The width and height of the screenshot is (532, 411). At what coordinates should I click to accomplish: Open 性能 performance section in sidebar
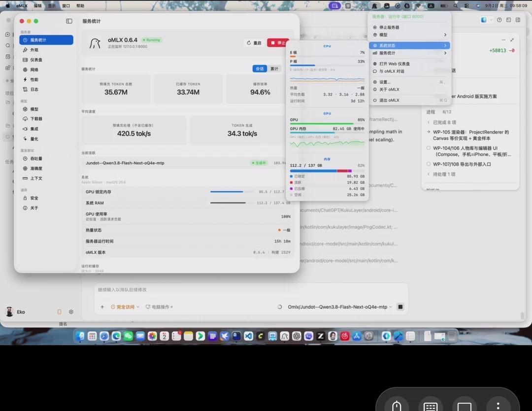(x=46, y=79)
